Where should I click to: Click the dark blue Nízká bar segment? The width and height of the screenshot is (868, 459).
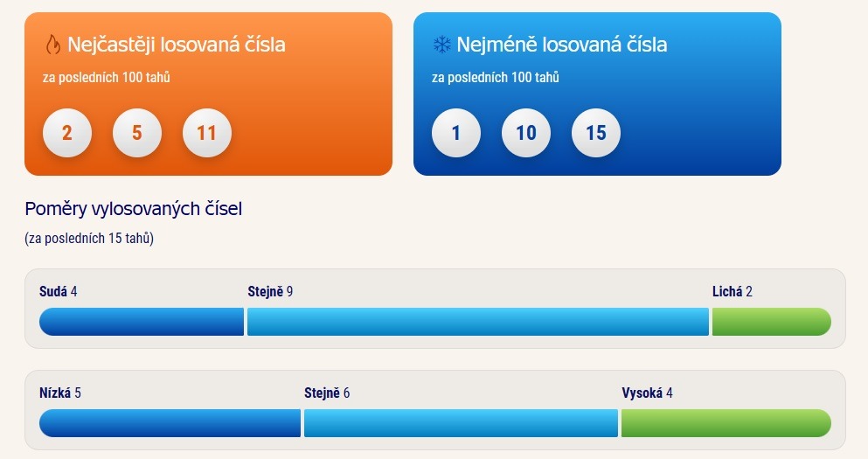[x=170, y=423]
